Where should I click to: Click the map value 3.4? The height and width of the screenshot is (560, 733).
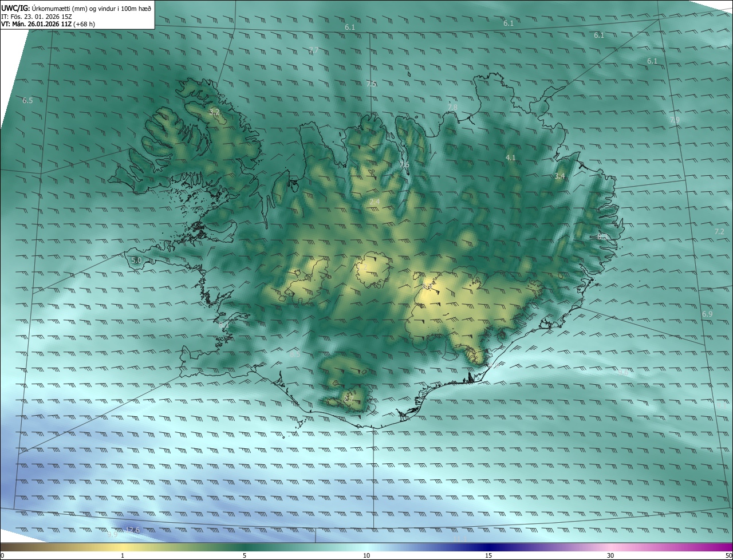pyautogui.click(x=559, y=176)
